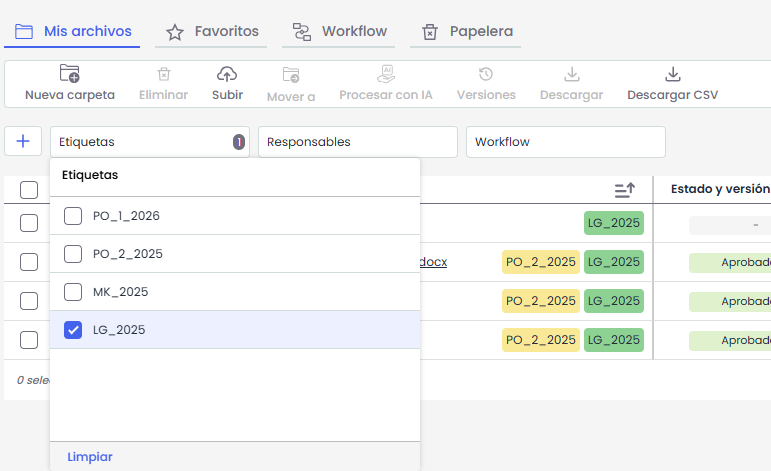Open the Responsables filter dropdown
Screen dimensions: 771x471
tap(357, 142)
